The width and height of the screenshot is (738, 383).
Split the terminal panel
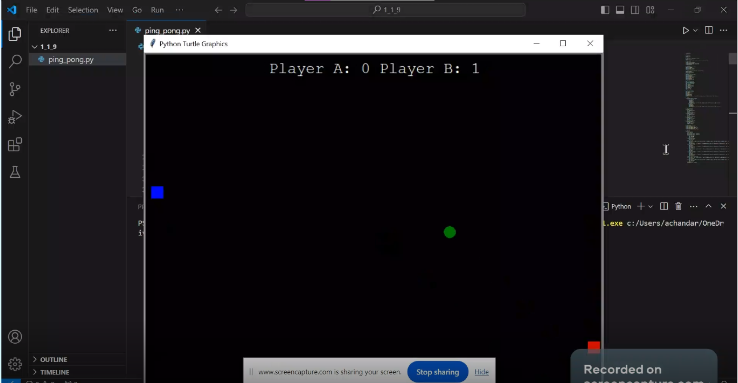pos(664,206)
